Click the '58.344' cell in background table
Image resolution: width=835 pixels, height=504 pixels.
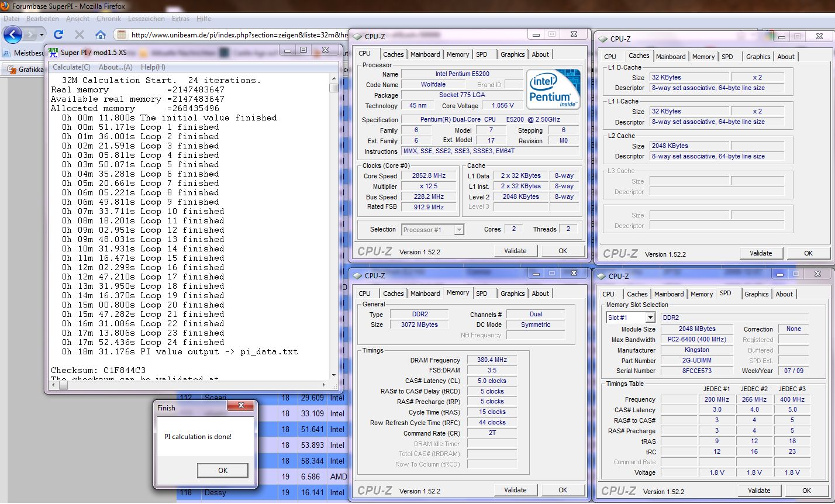pyautogui.click(x=312, y=461)
